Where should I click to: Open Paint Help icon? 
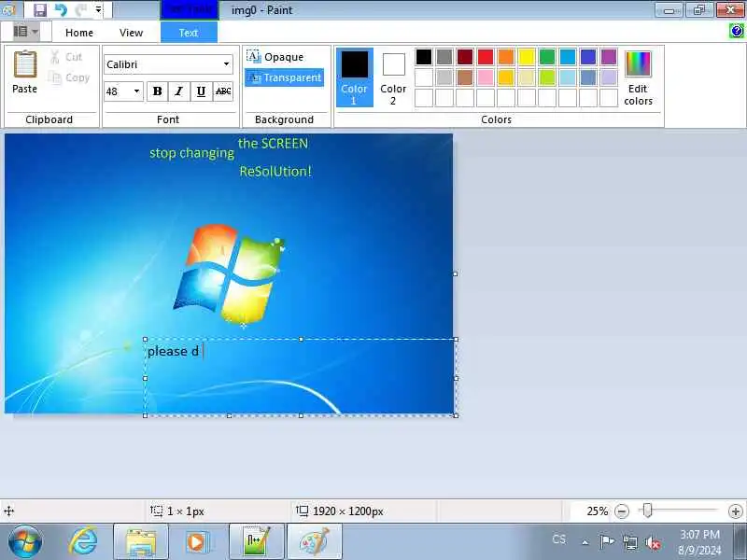click(736, 32)
